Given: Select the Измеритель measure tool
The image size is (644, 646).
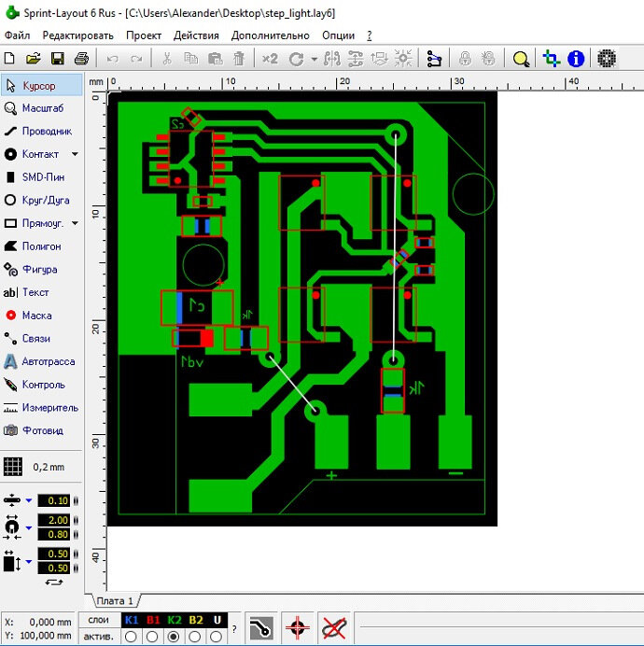Looking at the screenshot, I should pos(42,408).
